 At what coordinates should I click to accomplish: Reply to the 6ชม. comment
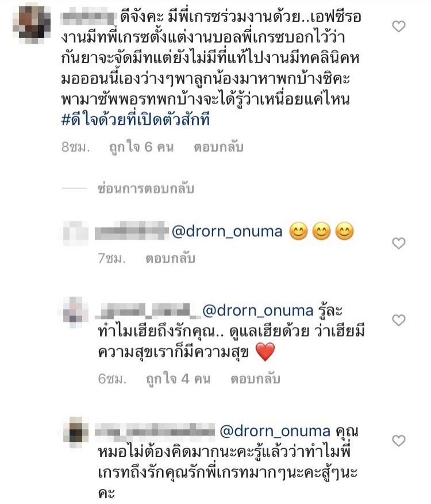[255, 379]
